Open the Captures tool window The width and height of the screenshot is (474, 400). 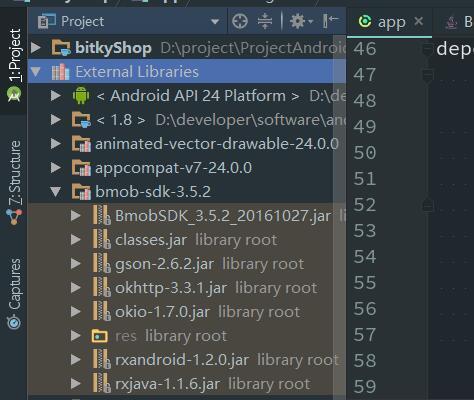tap(14, 294)
